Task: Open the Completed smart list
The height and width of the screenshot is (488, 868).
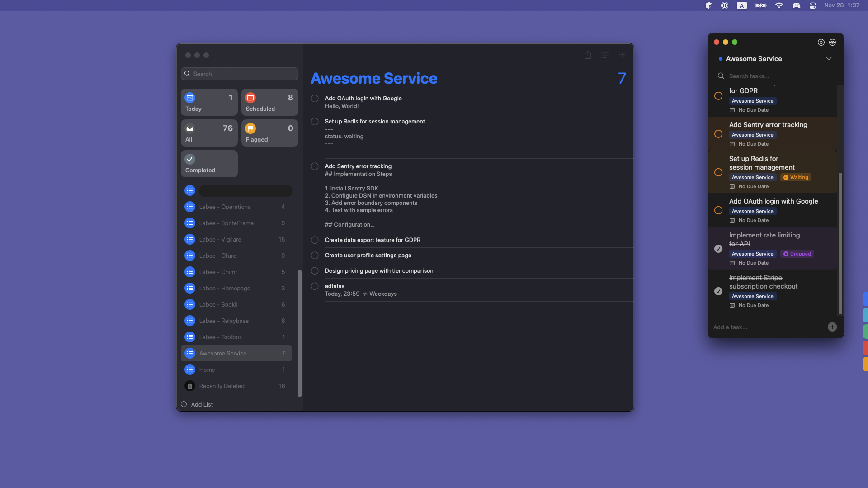Action: (x=208, y=163)
